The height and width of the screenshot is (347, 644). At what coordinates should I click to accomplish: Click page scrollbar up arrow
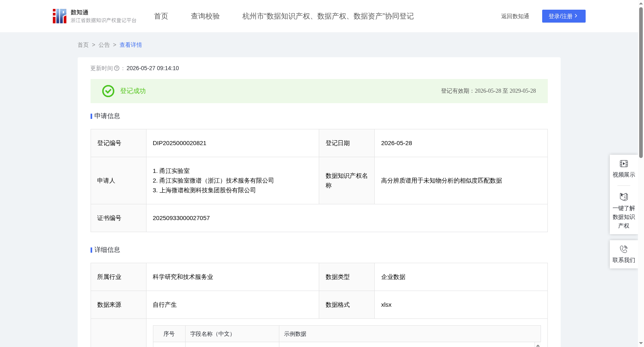(x=641, y=3)
